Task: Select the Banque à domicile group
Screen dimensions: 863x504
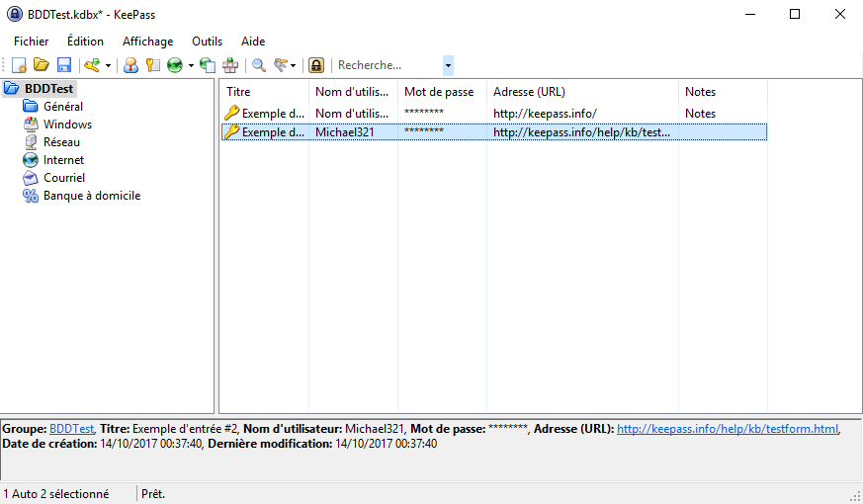Action: click(92, 196)
